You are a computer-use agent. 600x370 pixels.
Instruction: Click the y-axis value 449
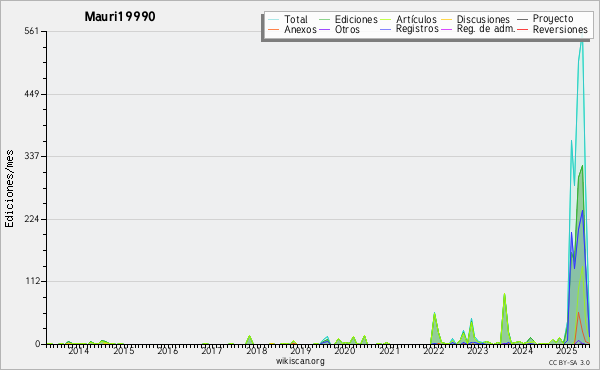[31, 94]
